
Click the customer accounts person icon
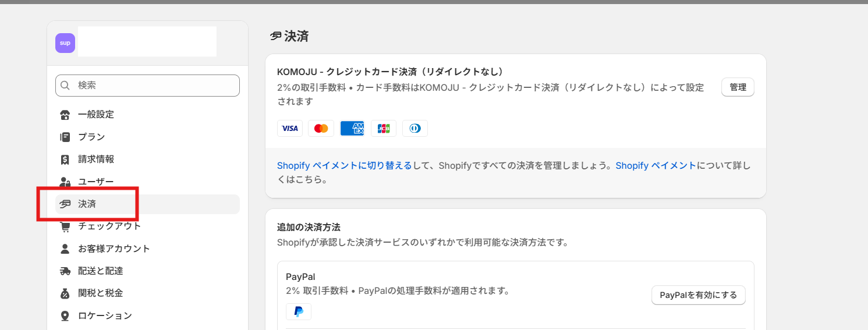pos(65,249)
